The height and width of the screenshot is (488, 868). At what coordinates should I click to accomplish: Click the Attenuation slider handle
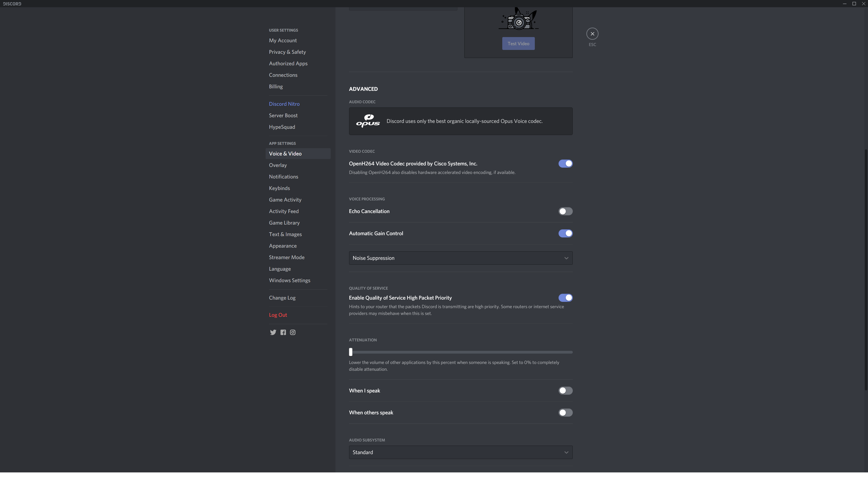click(x=350, y=352)
